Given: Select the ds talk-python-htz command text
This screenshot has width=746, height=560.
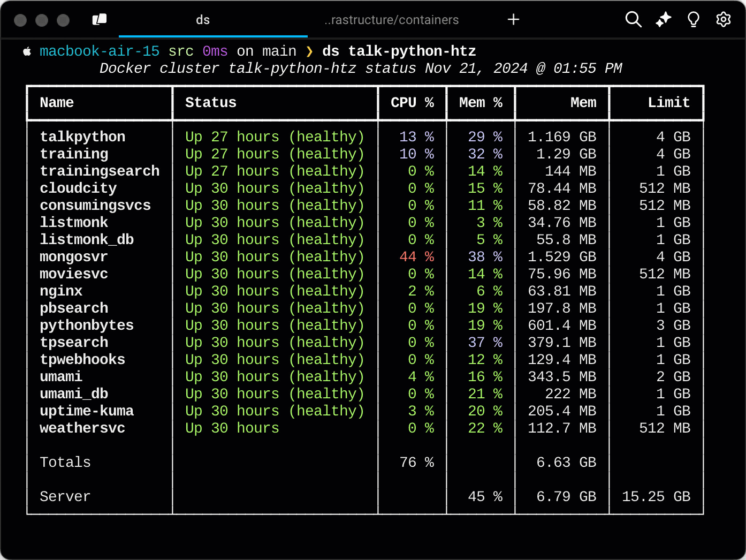Looking at the screenshot, I should coord(399,51).
